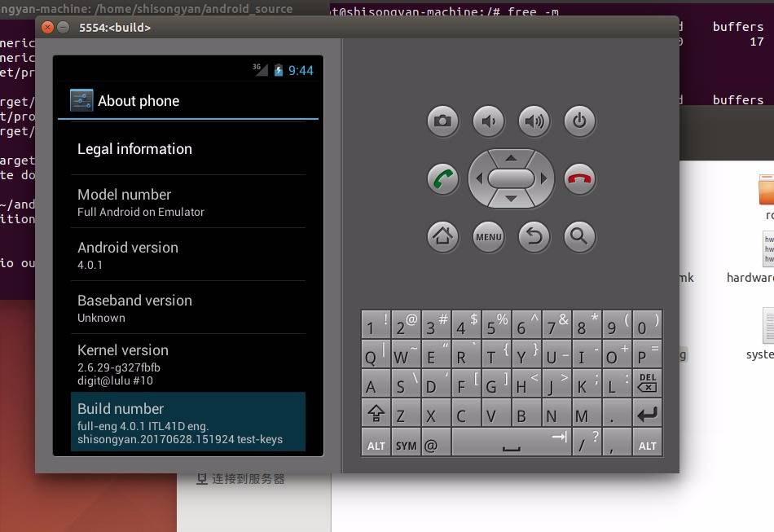This screenshot has height=532, width=774.
Task: Click the @ key on bottom row
Action: tap(437, 442)
